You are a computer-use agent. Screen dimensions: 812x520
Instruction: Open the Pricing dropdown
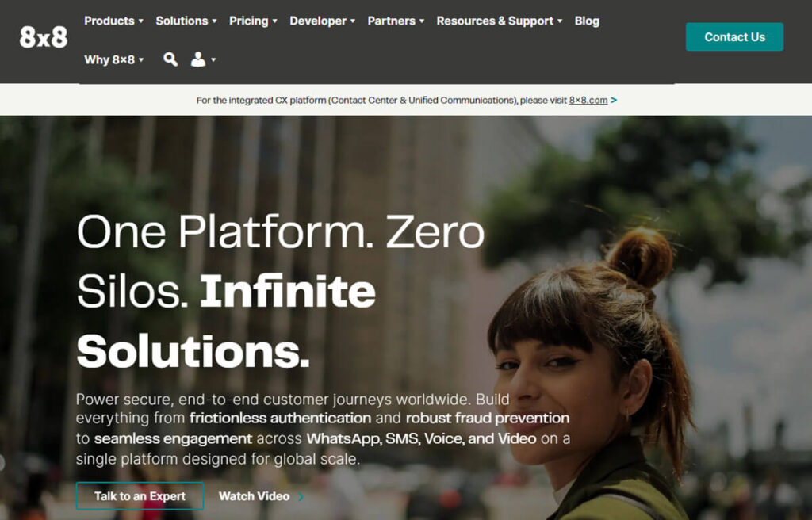(x=253, y=21)
